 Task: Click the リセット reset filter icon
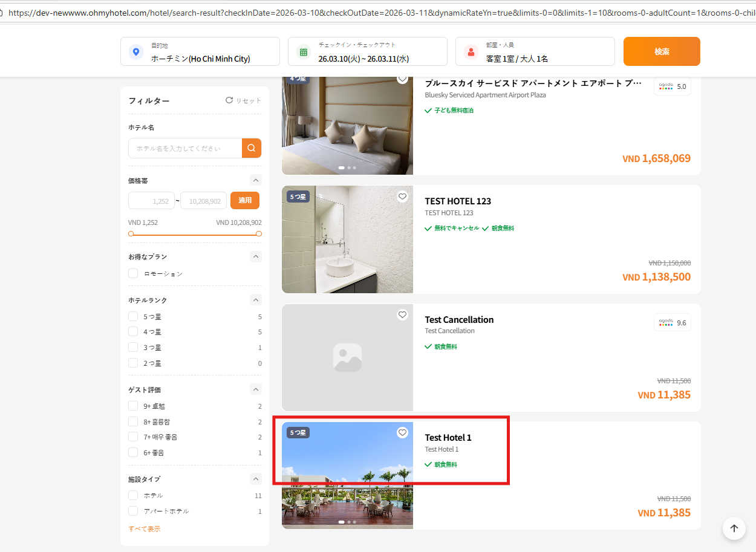tap(229, 100)
